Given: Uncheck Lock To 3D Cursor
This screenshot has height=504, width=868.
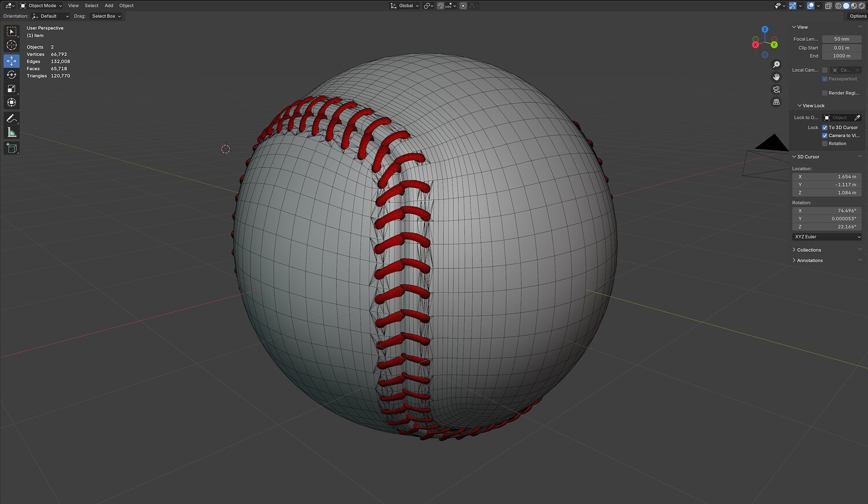Looking at the screenshot, I should (825, 127).
